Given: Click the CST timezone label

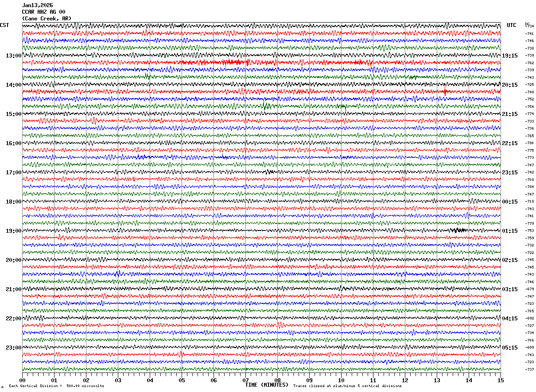Looking at the screenshot, I should tap(4, 25).
